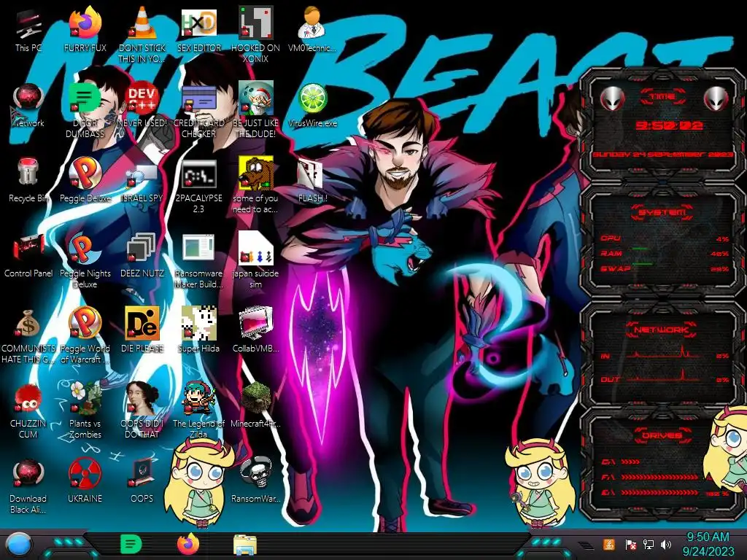Open the VLC cone shortcut
The width and height of the screenshot is (747, 560).
coord(142,36)
